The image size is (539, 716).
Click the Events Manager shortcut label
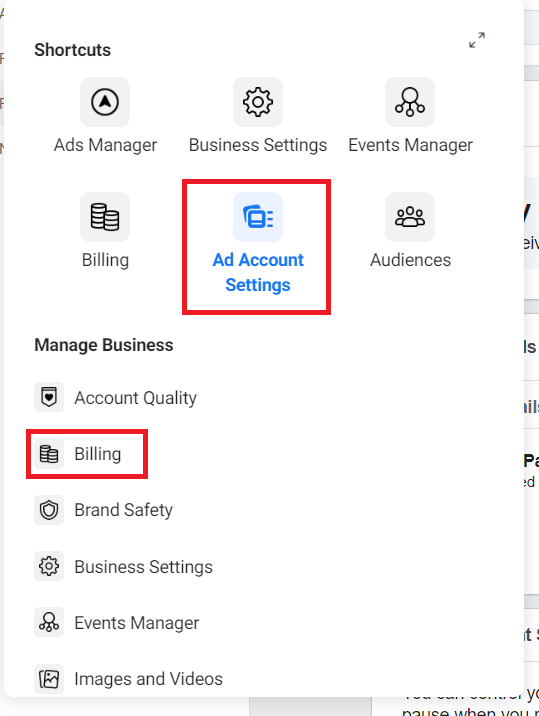point(410,145)
